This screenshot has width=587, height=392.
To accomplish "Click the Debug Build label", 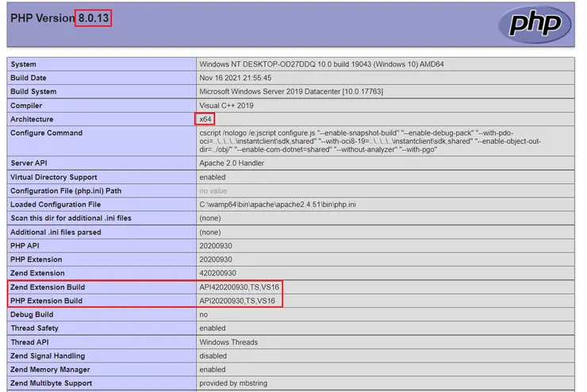I will [x=32, y=314].
